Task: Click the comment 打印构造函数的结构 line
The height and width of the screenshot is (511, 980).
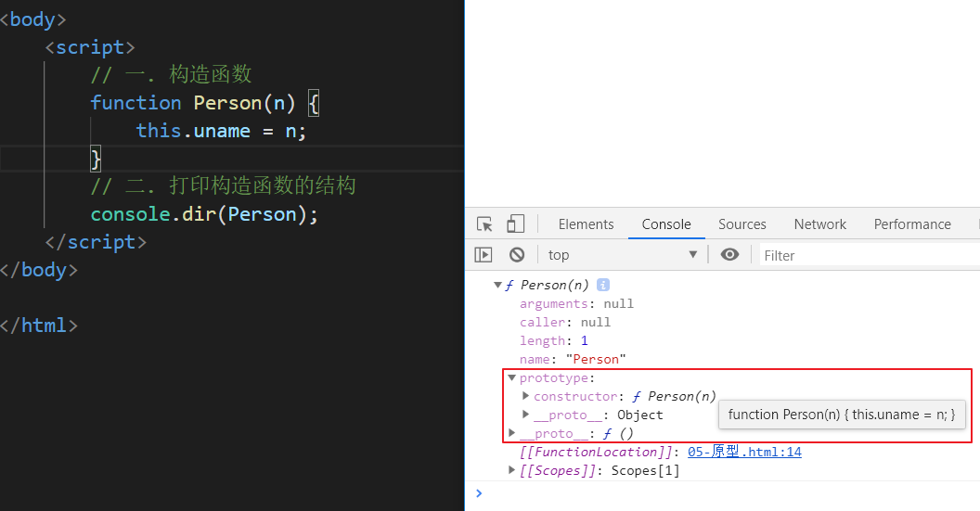Action: (x=223, y=186)
